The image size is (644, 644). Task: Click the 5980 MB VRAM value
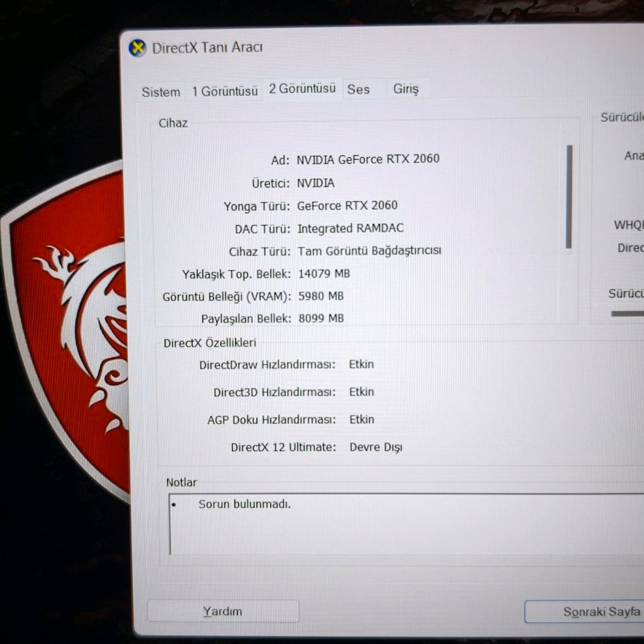point(321,296)
